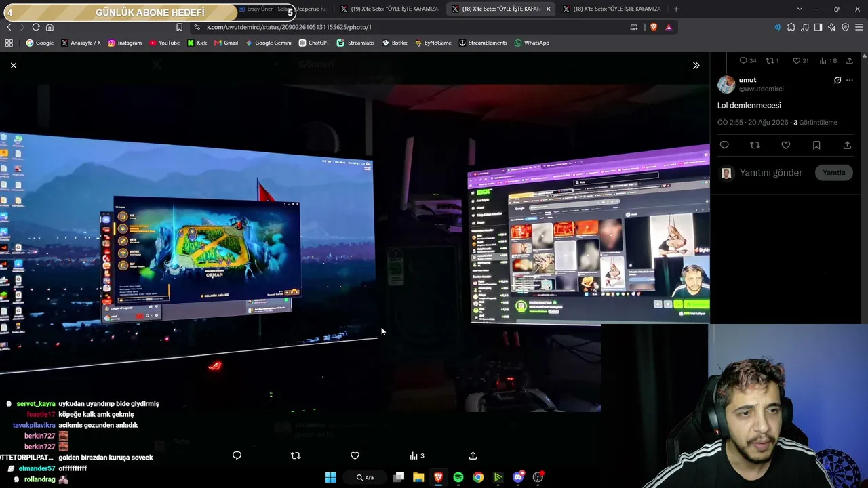The height and width of the screenshot is (488, 868).
Task: Switch to the '(19) X'te Seto' tab
Action: coord(389,9)
